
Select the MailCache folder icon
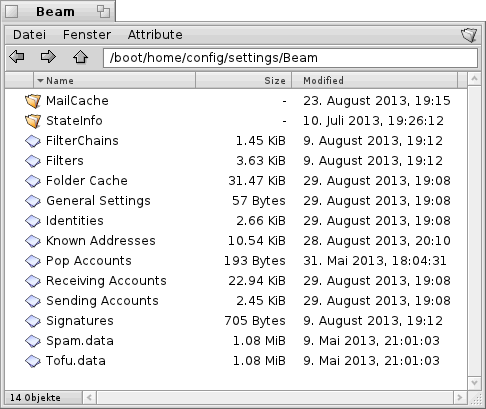click(33, 101)
